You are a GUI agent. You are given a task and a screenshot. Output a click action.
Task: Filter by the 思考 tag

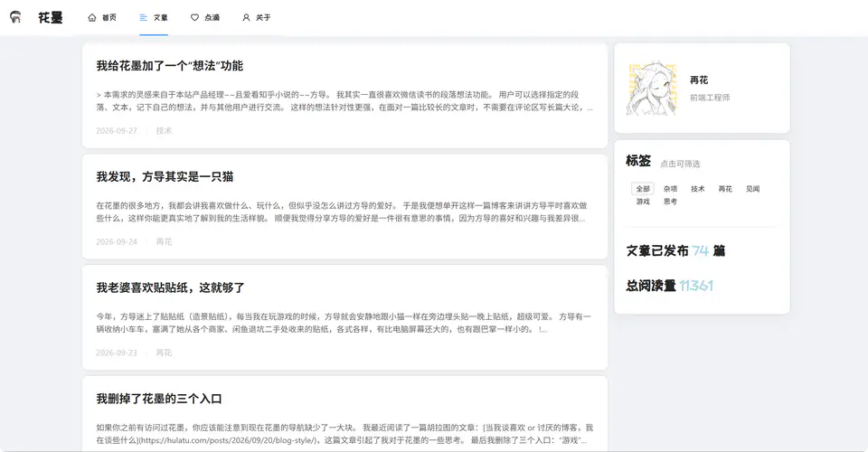pos(670,202)
